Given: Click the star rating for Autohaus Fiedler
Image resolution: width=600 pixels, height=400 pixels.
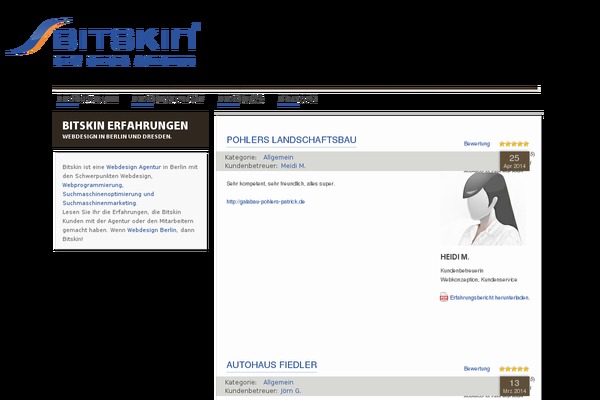Looking at the screenshot, I should point(514,369).
